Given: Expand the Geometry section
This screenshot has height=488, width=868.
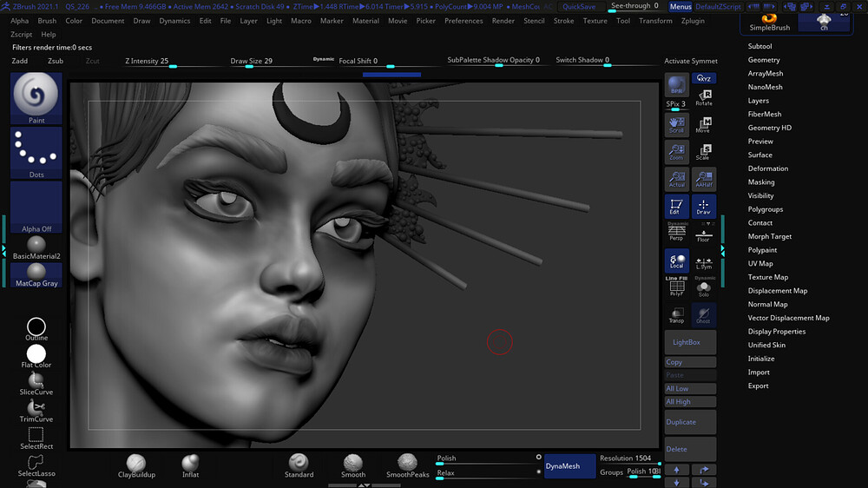Looking at the screenshot, I should [764, 60].
